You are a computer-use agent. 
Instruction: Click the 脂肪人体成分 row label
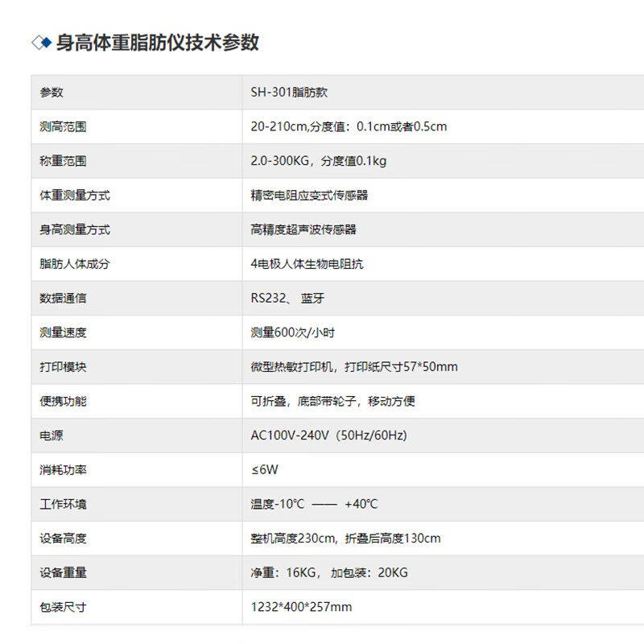click(x=75, y=264)
